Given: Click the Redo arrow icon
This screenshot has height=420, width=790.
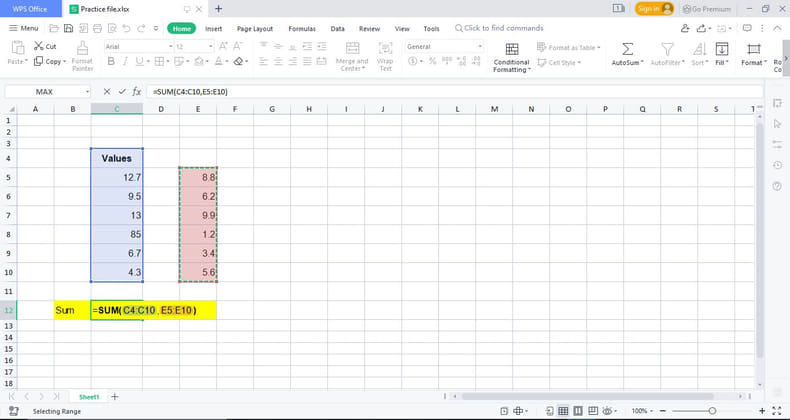Looking at the screenshot, I should 141,29.
